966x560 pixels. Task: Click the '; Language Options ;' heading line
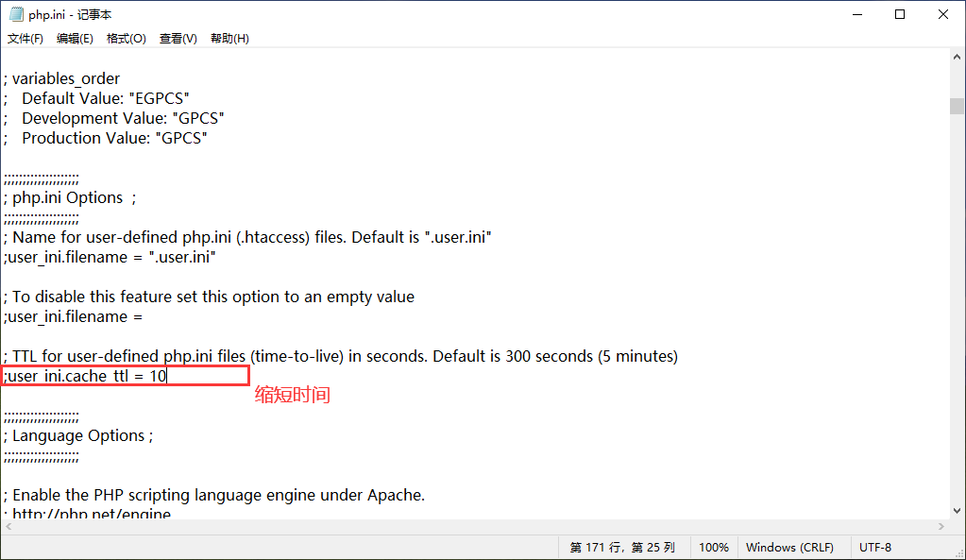[x=78, y=435]
